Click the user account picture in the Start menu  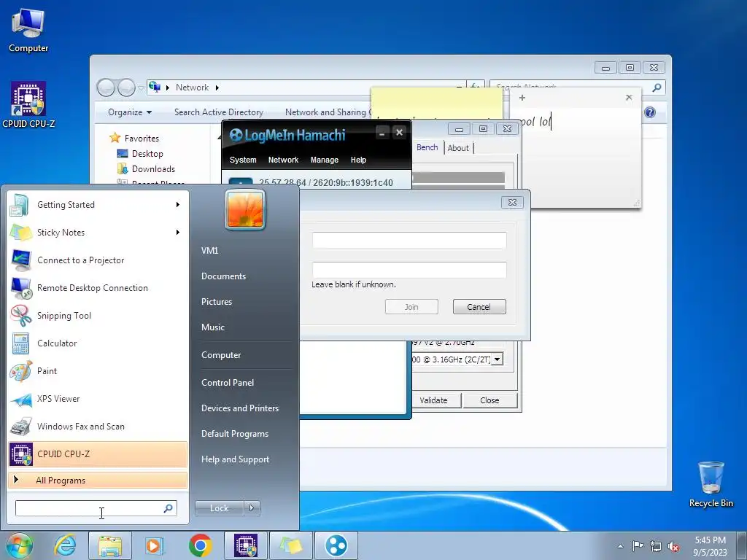(245, 210)
